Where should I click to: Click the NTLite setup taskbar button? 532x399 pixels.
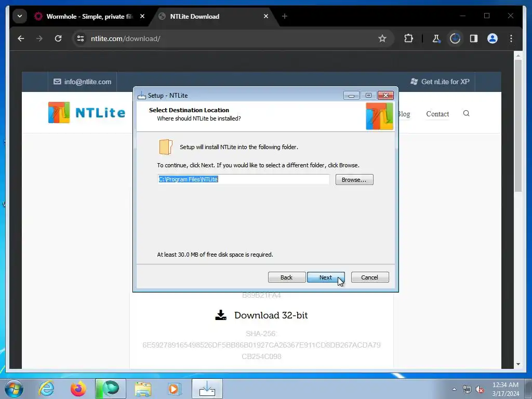coord(207,389)
